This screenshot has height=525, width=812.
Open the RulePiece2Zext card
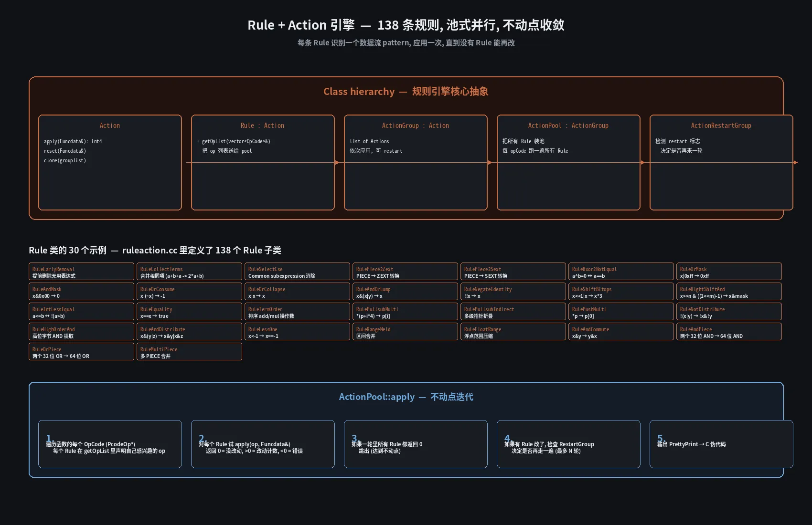[x=405, y=272]
